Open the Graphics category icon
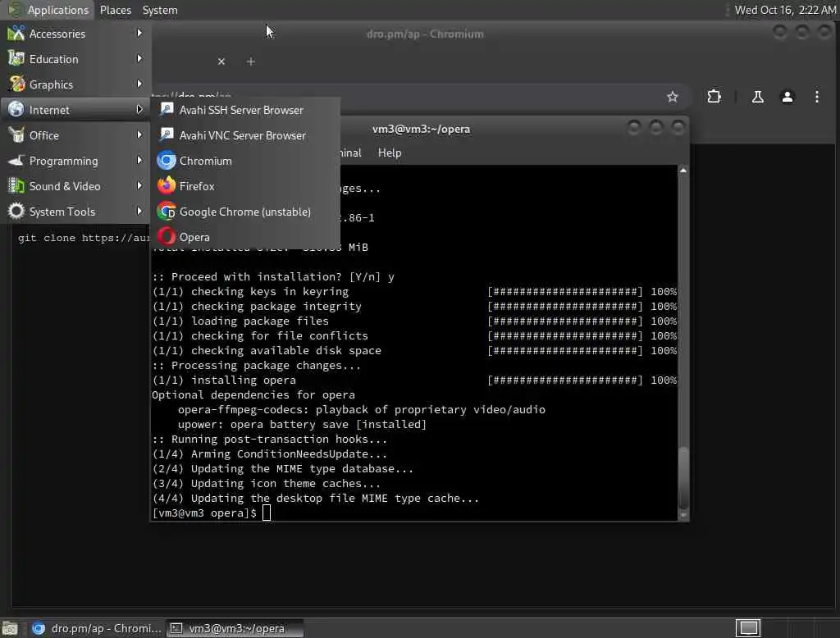The width and height of the screenshot is (840, 638). tap(16, 84)
